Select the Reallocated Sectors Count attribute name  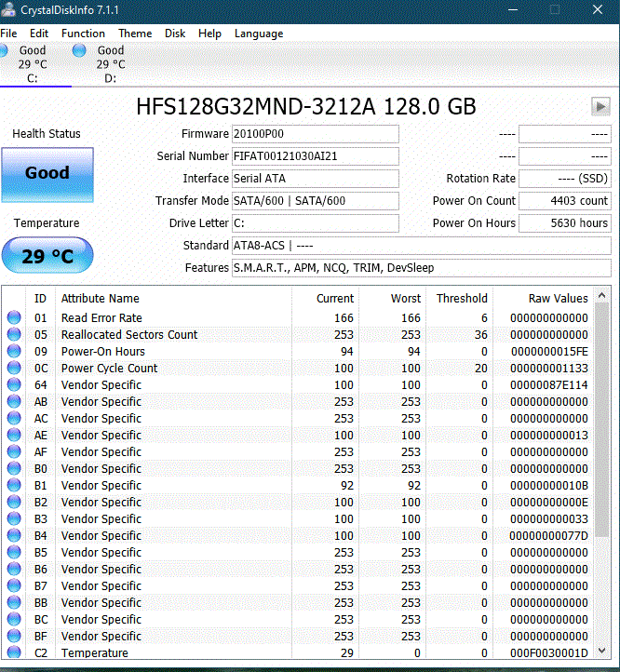[129, 335]
